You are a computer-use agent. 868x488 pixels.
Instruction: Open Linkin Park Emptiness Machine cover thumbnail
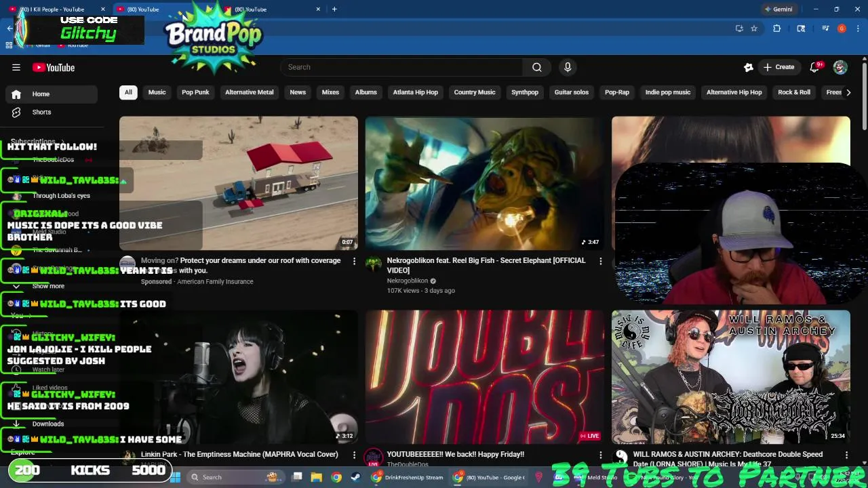pyautogui.click(x=239, y=377)
